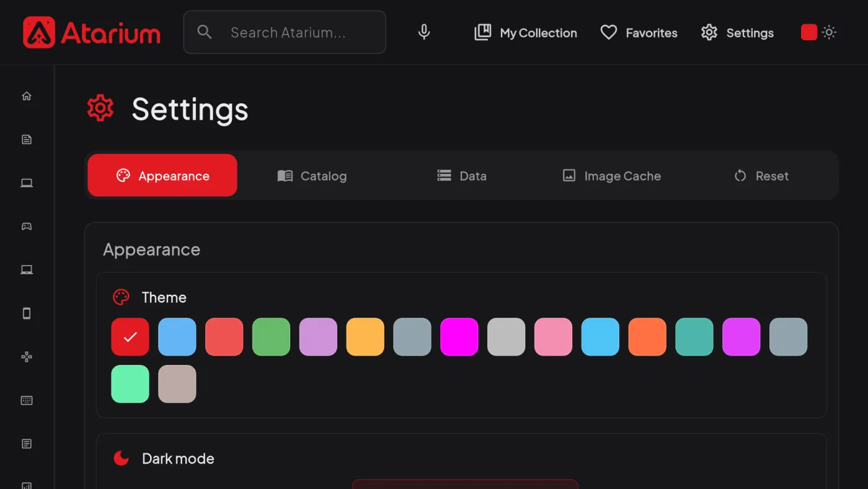The width and height of the screenshot is (868, 489).
Task: Go to Favorites in the header
Action: 639,33
